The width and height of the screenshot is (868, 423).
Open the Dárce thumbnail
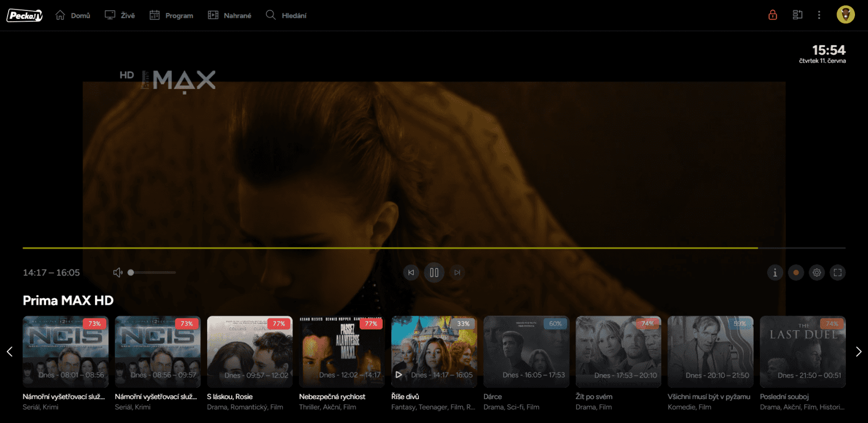tap(526, 351)
